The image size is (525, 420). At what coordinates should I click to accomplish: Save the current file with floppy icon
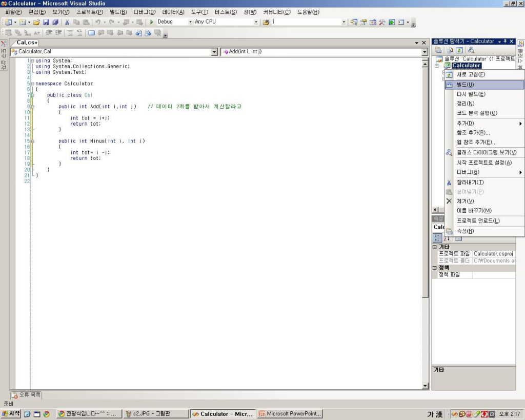(46, 22)
